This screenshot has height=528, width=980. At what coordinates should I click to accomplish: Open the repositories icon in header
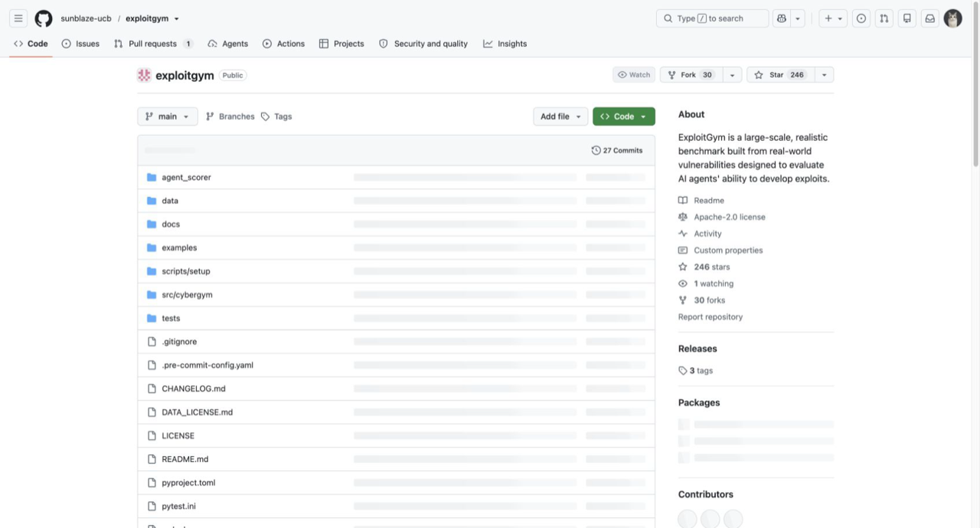point(907,18)
